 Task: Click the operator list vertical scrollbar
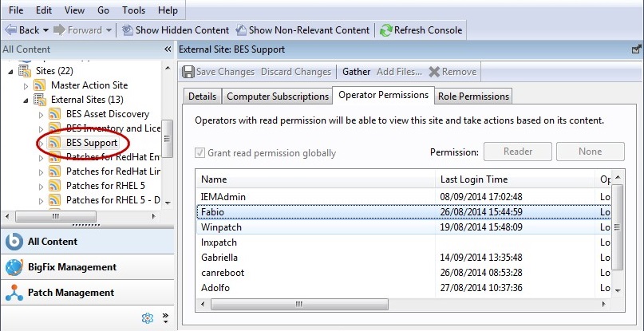click(x=618, y=227)
